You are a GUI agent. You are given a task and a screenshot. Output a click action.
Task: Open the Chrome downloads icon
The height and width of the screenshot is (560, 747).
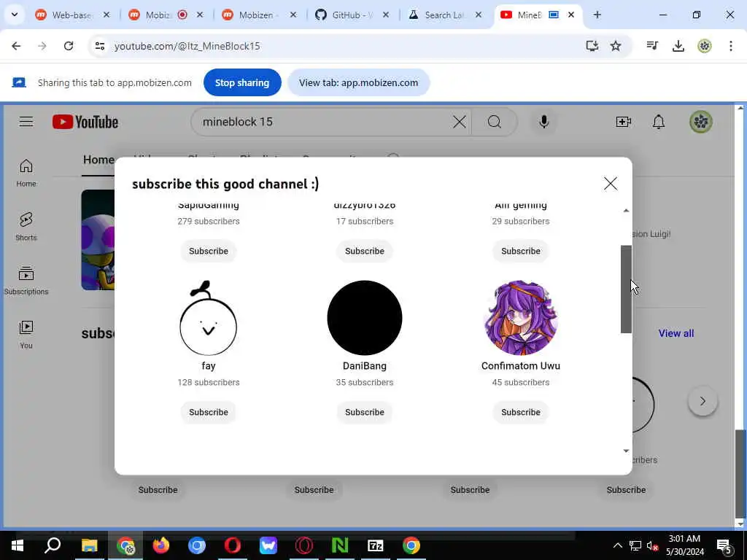click(678, 46)
